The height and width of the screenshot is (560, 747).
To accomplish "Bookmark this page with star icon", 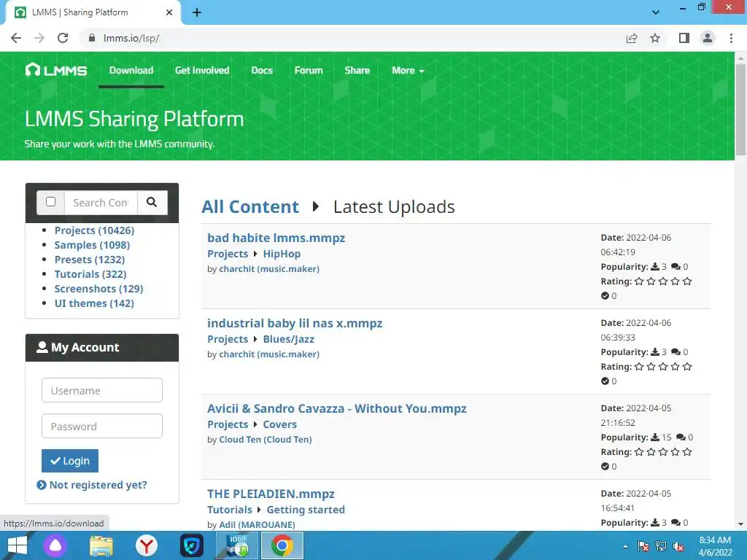I will click(x=655, y=38).
